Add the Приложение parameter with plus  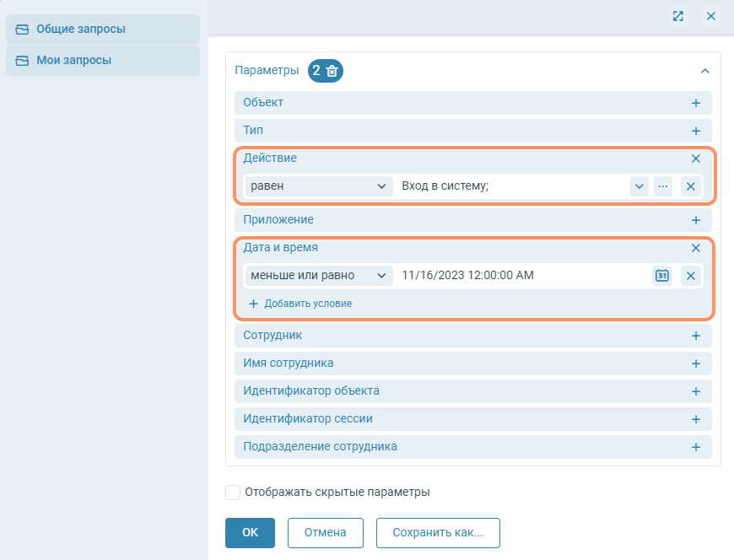pyautogui.click(x=695, y=220)
